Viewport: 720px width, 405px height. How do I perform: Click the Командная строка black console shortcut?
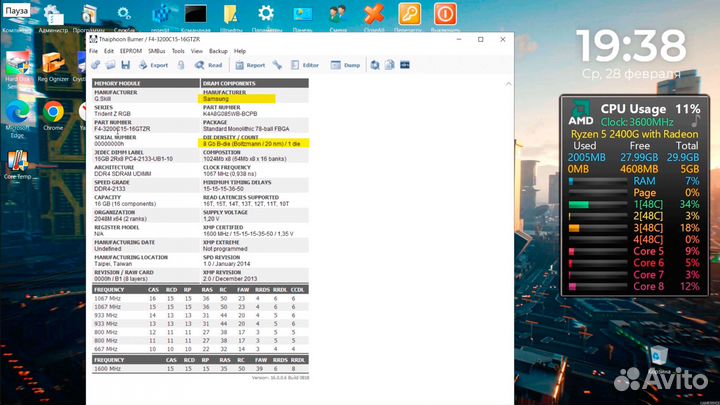pos(196,18)
